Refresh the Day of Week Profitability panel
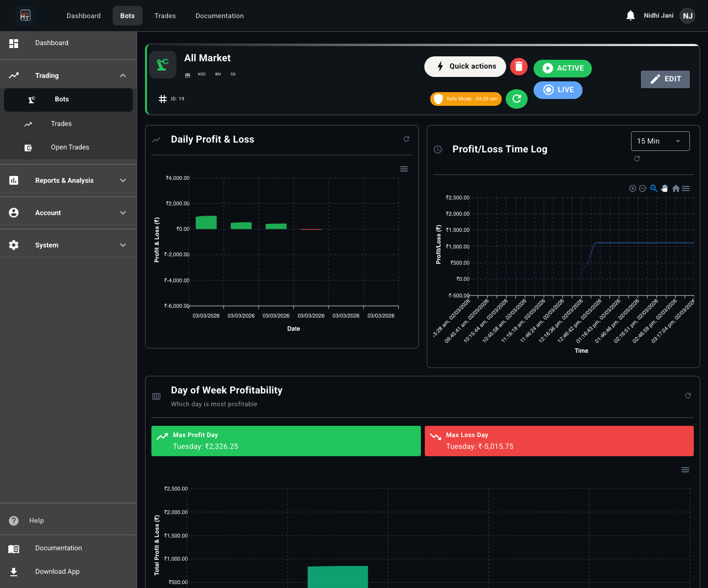Image resolution: width=708 pixels, height=588 pixels. (687, 396)
